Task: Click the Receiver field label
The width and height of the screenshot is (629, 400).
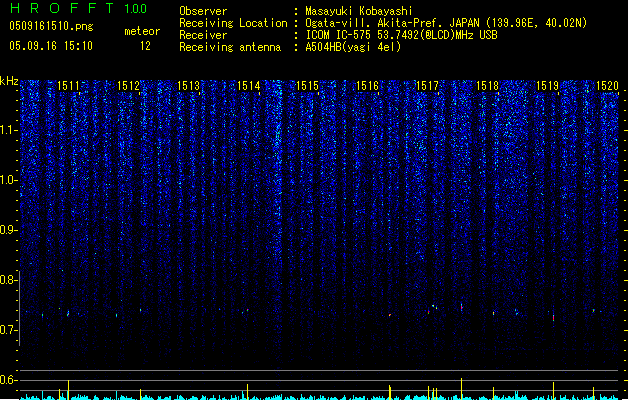Action: pyautogui.click(x=203, y=35)
